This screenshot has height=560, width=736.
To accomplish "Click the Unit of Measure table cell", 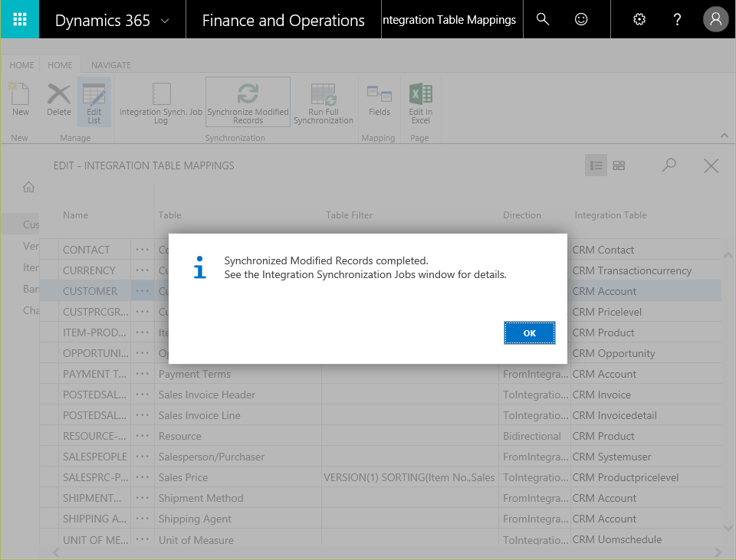I will (x=238, y=539).
